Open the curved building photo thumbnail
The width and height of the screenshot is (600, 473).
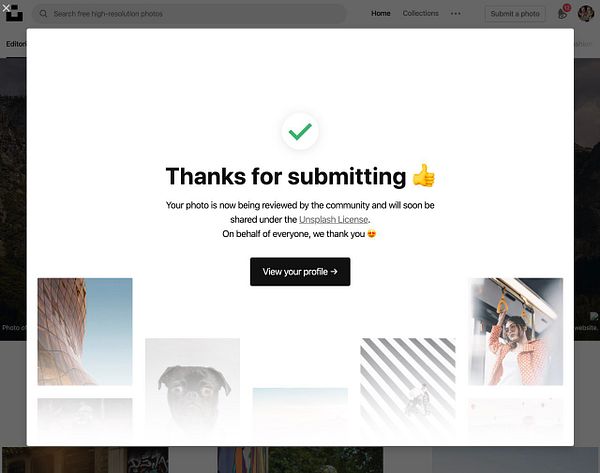[85, 331]
